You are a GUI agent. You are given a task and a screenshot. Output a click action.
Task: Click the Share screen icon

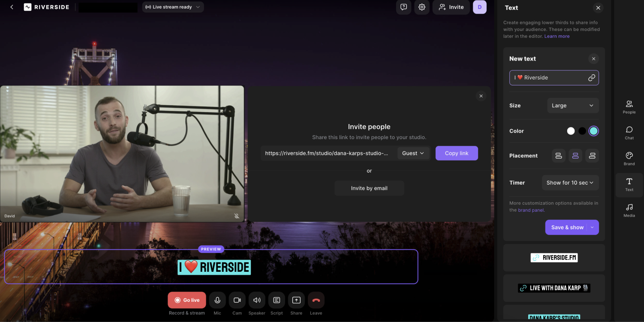point(296,300)
